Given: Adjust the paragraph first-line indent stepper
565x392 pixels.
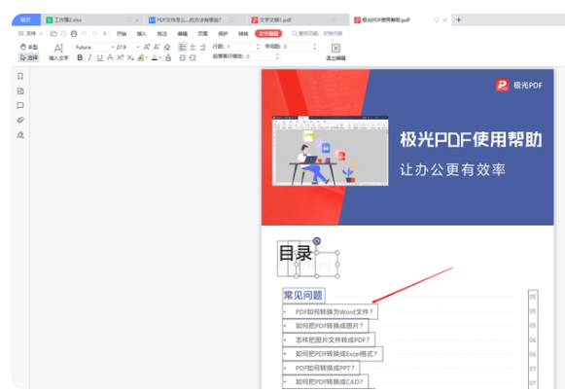Looking at the screenshot, I should 277,56.
